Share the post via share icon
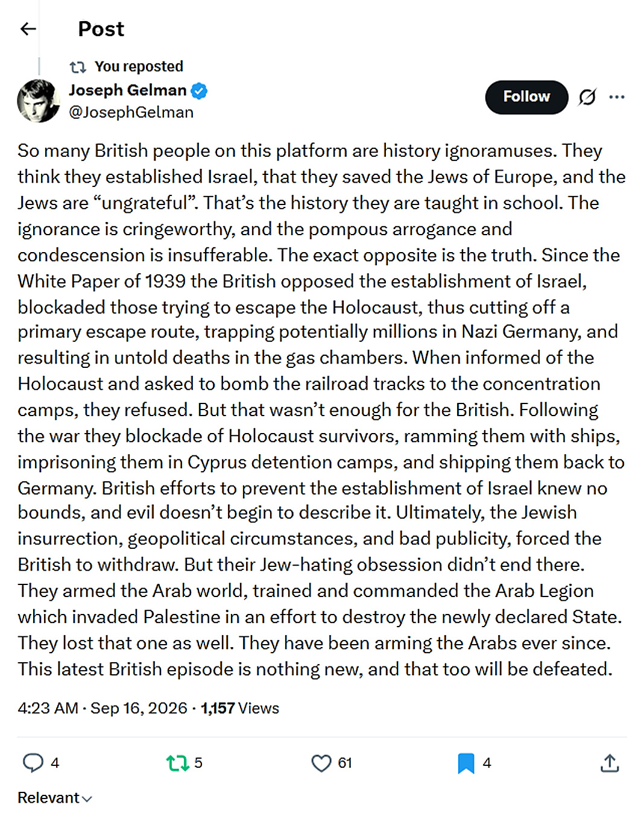 click(610, 763)
